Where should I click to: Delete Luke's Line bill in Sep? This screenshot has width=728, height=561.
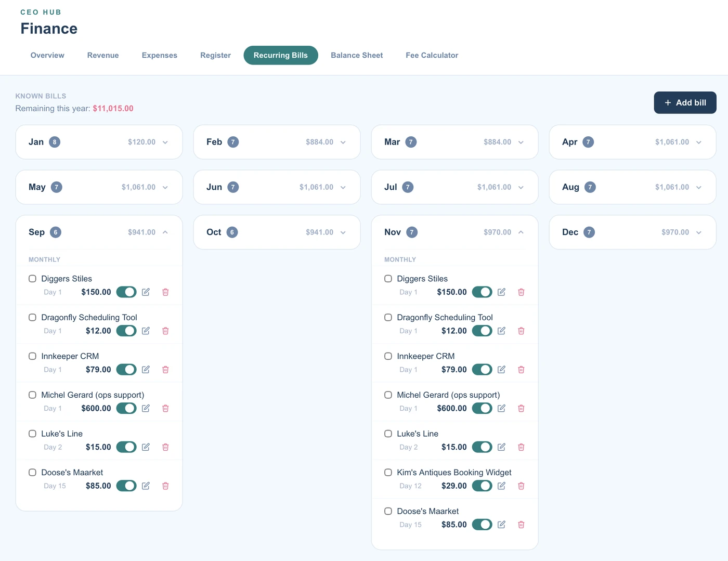(x=165, y=447)
